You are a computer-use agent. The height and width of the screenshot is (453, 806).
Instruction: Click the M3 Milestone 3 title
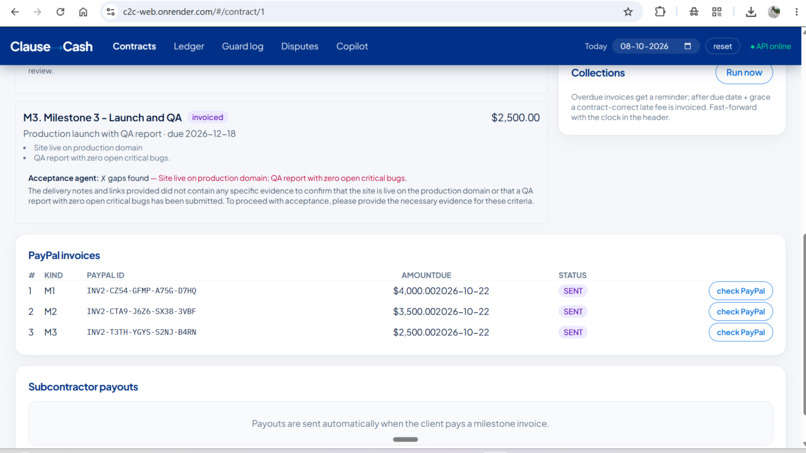[x=102, y=118]
